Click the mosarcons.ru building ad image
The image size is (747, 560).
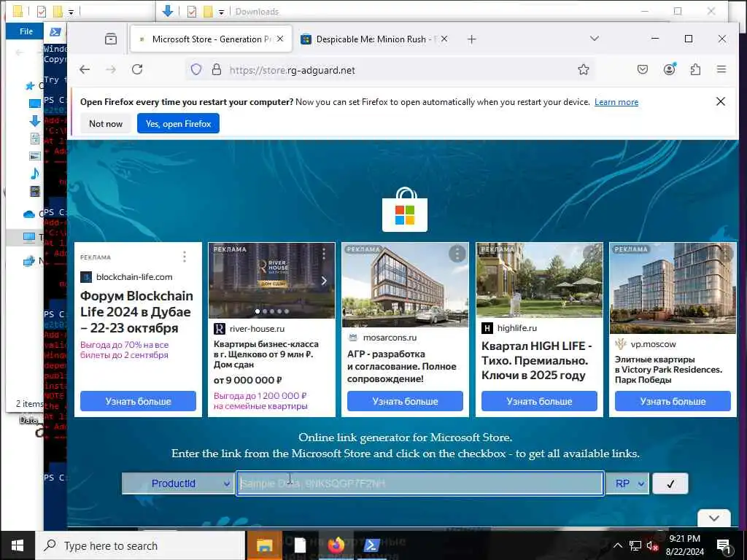click(405, 285)
